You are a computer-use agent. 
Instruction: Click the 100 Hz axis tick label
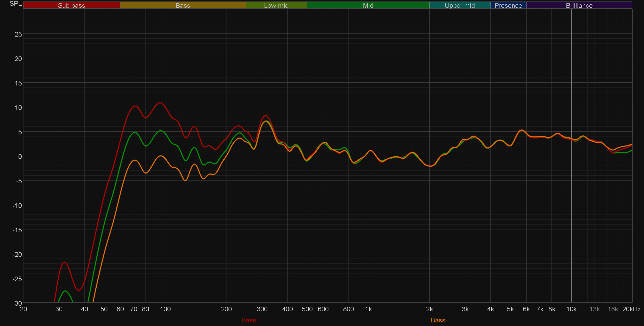pyautogui.click(x=165, y=309)
